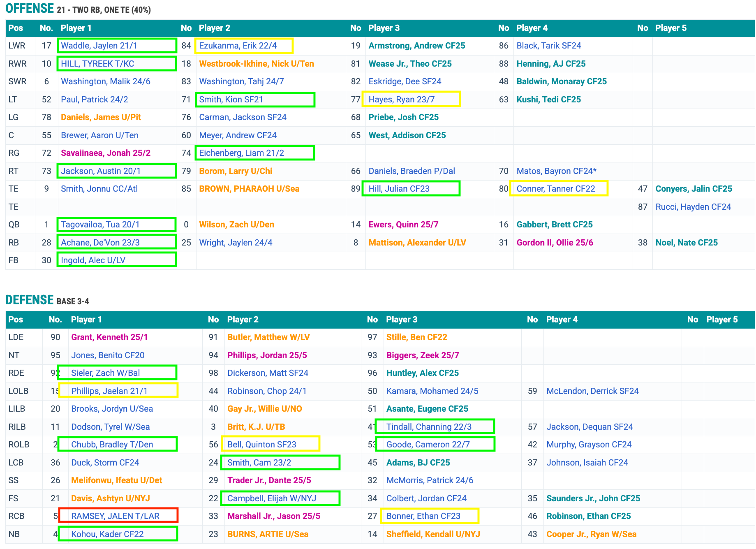Image resolution: width=756 pixels, height=549 pixels.
Task: Select RAMSEY, JALEN T/LAR link
Action: coord(115,516)
